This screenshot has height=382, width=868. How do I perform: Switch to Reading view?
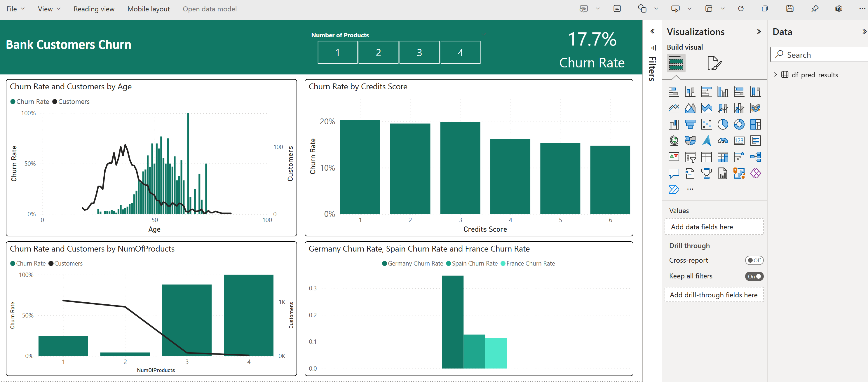point(94,9)
